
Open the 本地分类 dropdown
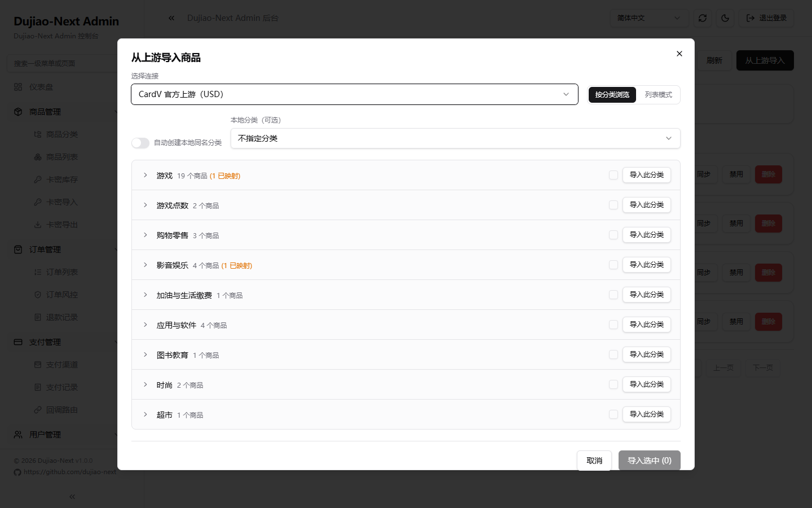456,138
